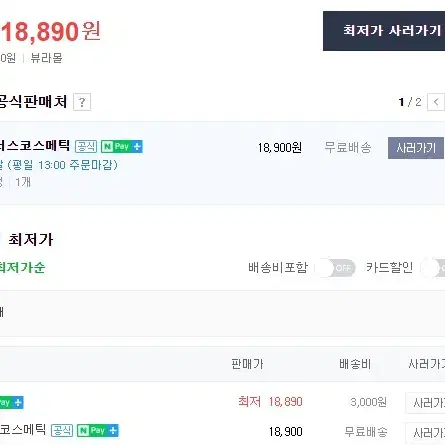Select the 최저가순 sort option
The width and height of the screenshot is (445, 445).
coord(22,268)
